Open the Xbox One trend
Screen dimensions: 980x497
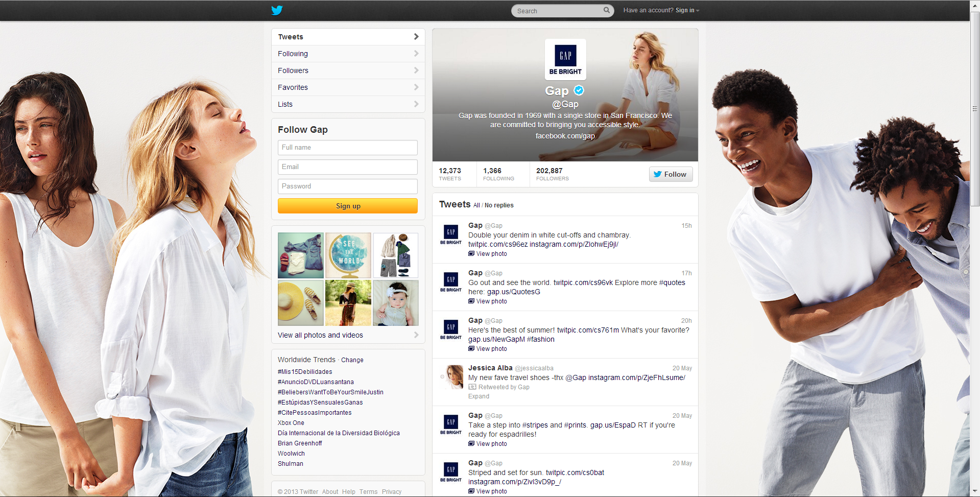(x=291, y=423)
